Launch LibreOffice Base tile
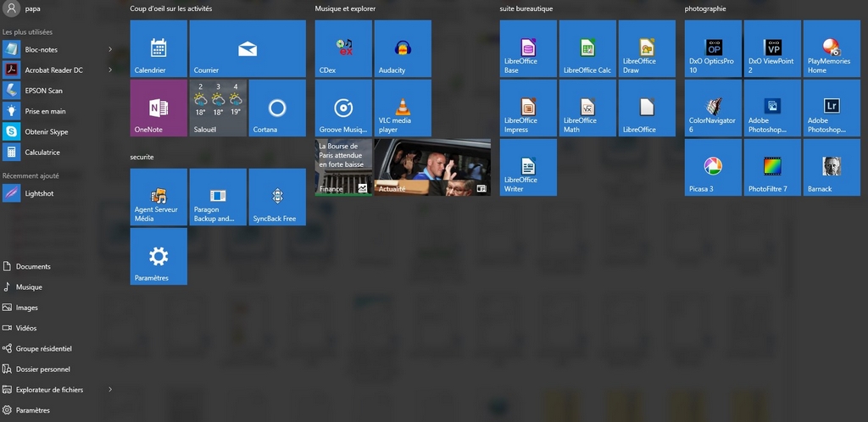The image size is (868, 422). click(528, 48)
